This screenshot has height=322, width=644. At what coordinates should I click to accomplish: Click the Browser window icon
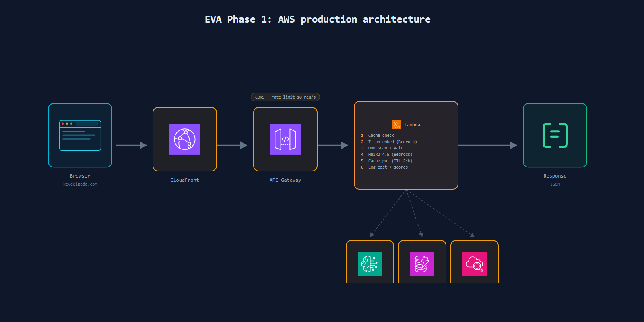tap(80, 135)
